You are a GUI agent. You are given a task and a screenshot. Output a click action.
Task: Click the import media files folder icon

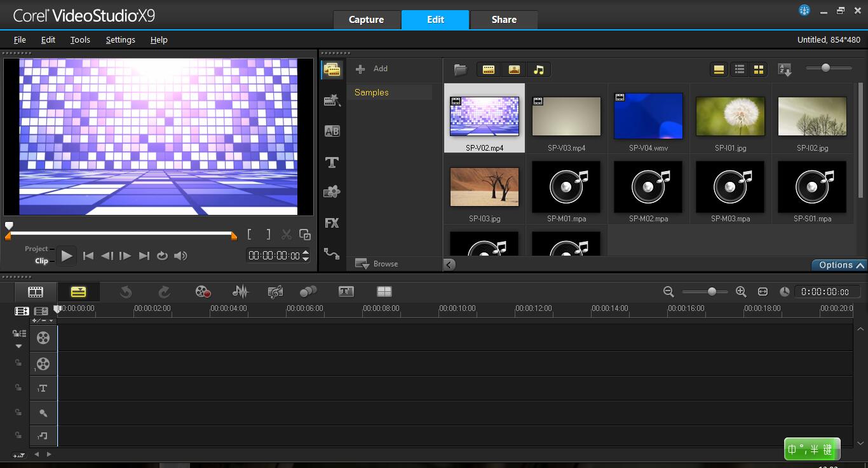coord(461,69)
